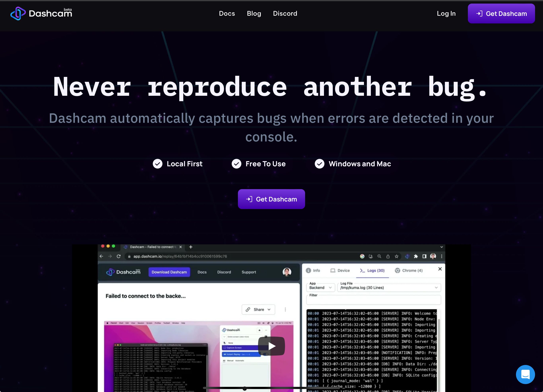Viewport: 543px width, 392px height.
Task: Open the App dropdown showing Backend
Action: coord(320,288)
